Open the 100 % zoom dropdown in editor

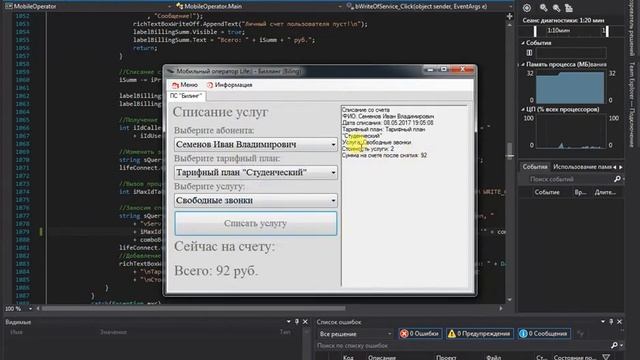point(30,309)
